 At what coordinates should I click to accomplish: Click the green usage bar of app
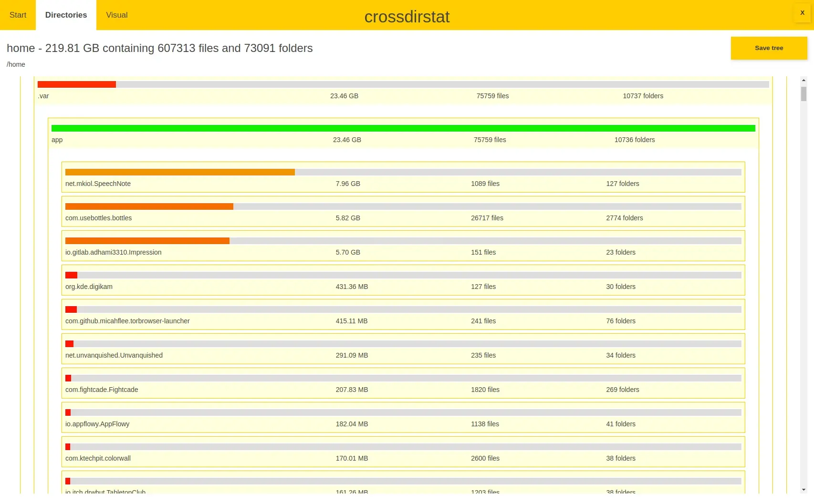coord(403,128)
